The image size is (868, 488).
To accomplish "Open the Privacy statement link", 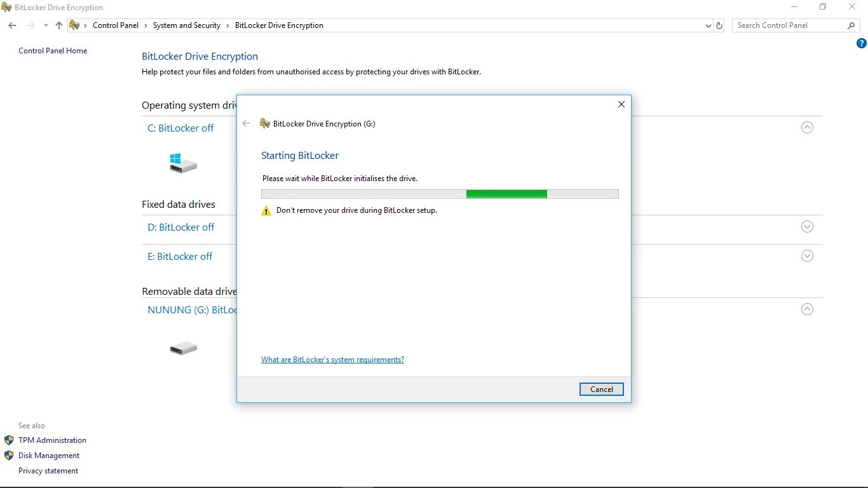I will [x=48, y=471].
